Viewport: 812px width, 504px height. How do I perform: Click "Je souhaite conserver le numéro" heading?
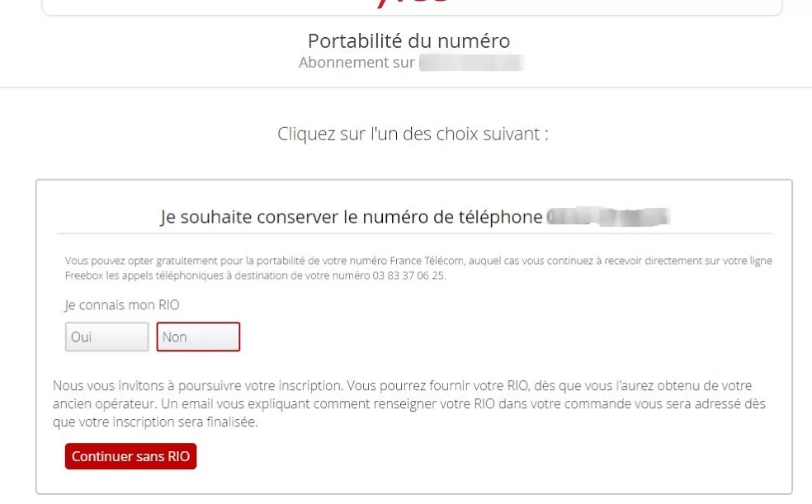(351, 218)
